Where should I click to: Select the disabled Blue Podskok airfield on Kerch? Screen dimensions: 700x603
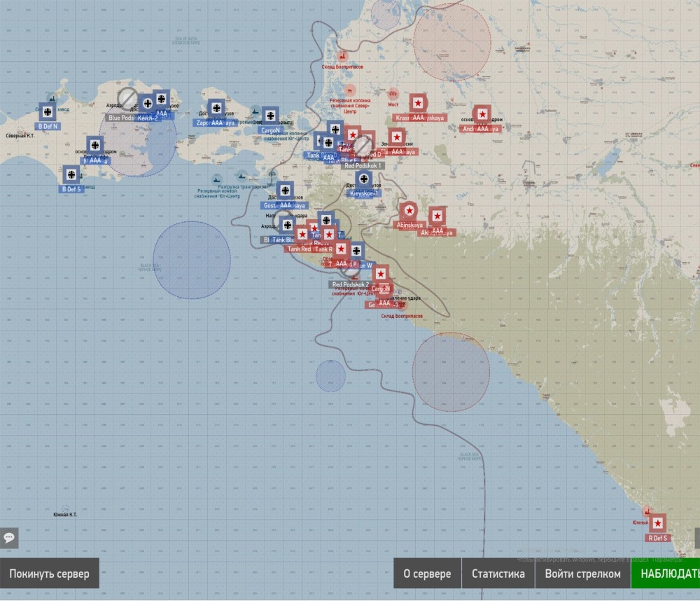click(127, 98)
